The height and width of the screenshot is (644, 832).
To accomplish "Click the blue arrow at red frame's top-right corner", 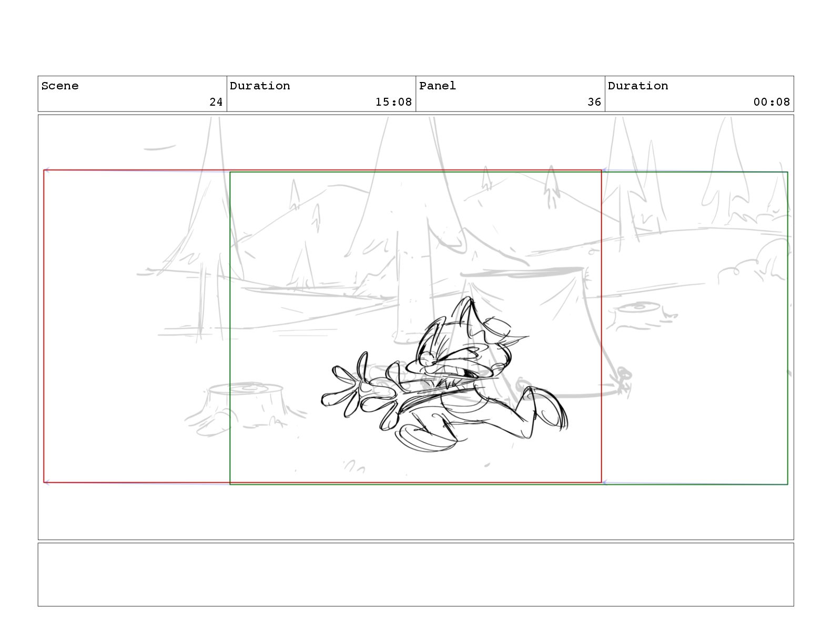I will pos(605,170).
